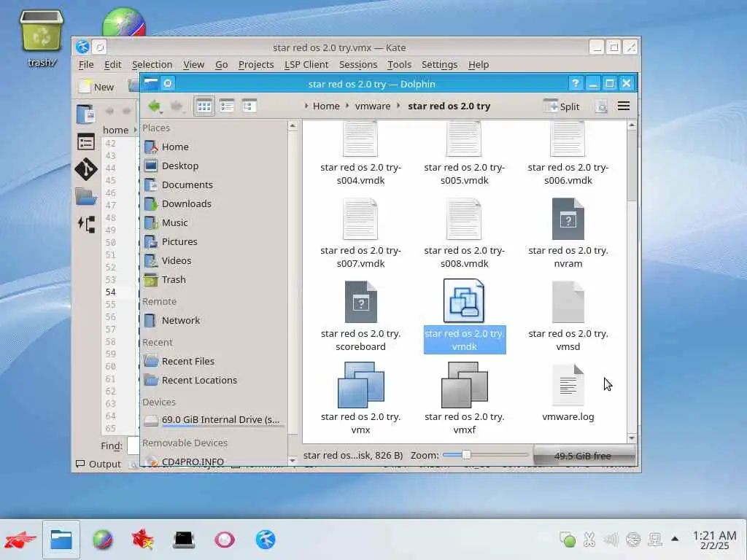Expand the arrow after vmware breadcrumb
Viewport: 747px width, 560px height.
[399, 106]
